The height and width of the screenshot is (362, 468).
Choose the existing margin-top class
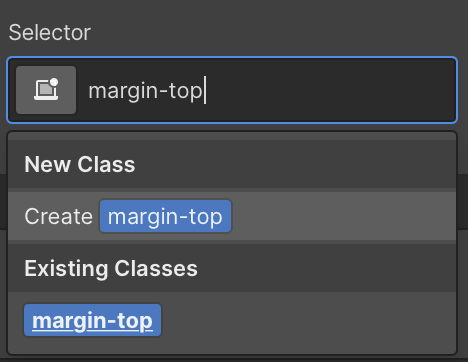(92, 320)
